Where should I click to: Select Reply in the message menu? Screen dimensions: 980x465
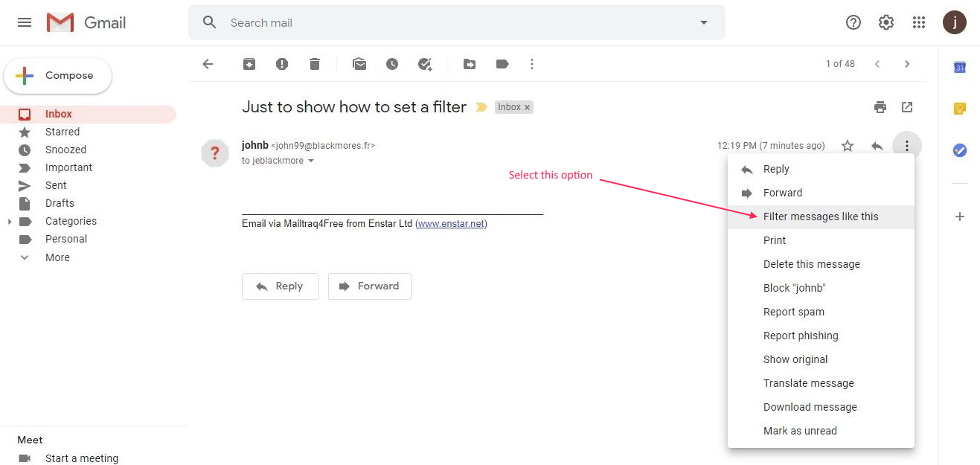(x=821, y=169)
